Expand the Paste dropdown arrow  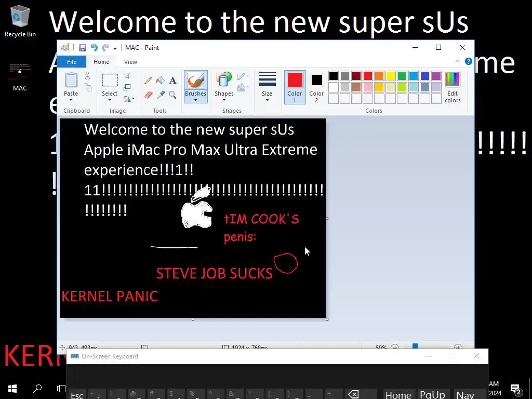pyautogui.click(x=71, y=100)
